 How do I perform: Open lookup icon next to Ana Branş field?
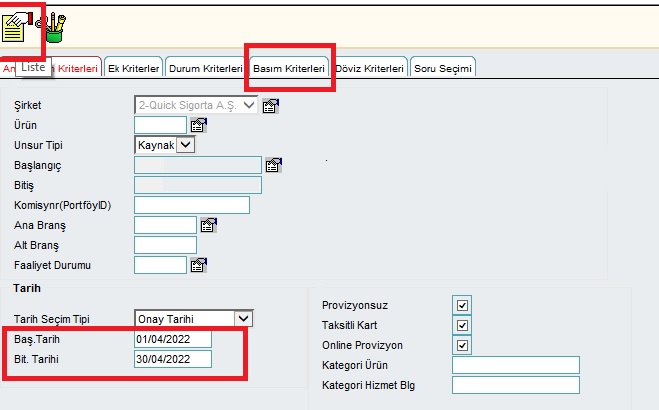[x=208, y=225]
